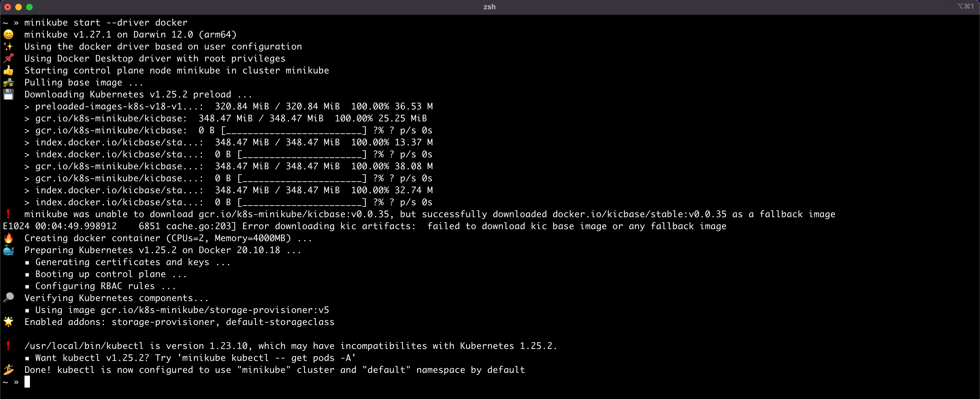Click the thumbs up emoji beside Starting control plane

pyautogui.click(x=8, y=70)
